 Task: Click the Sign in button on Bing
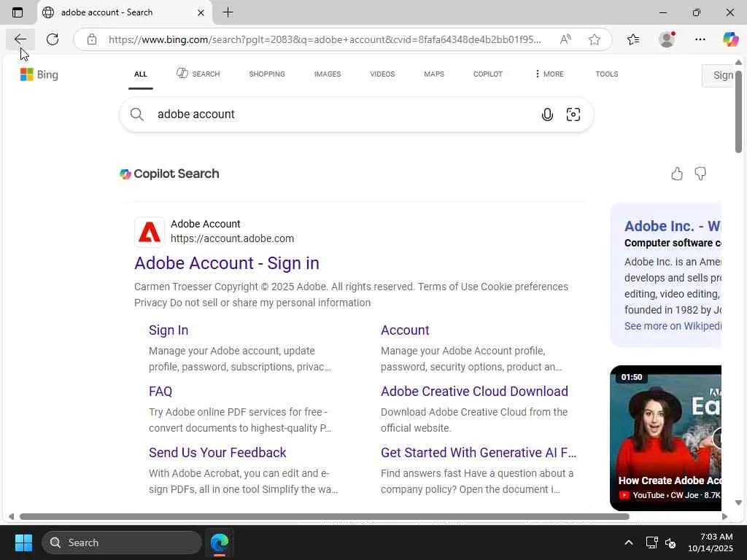tap(719, 75)
